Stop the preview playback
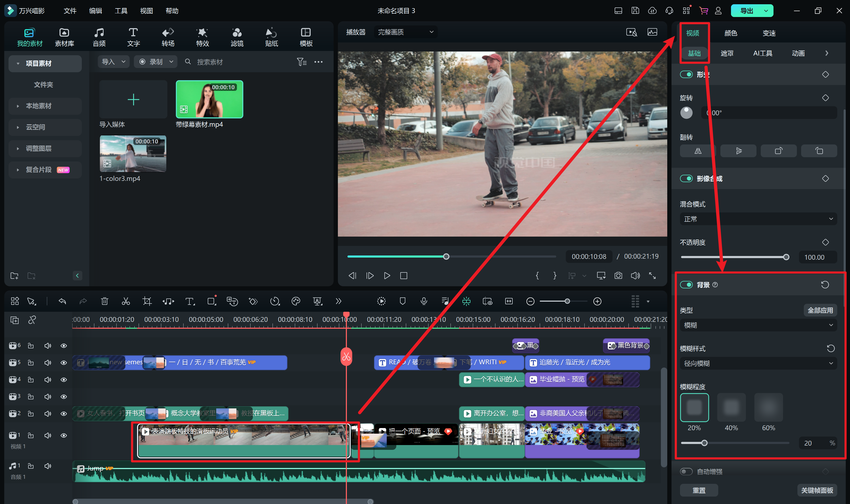Screen dimensions: 850x504 click(403, 275)
